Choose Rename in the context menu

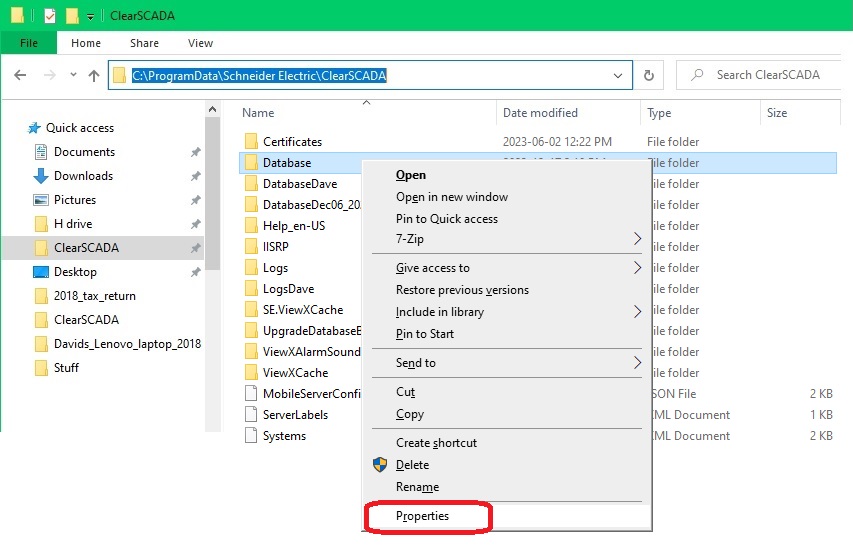[x=417, y=487]
